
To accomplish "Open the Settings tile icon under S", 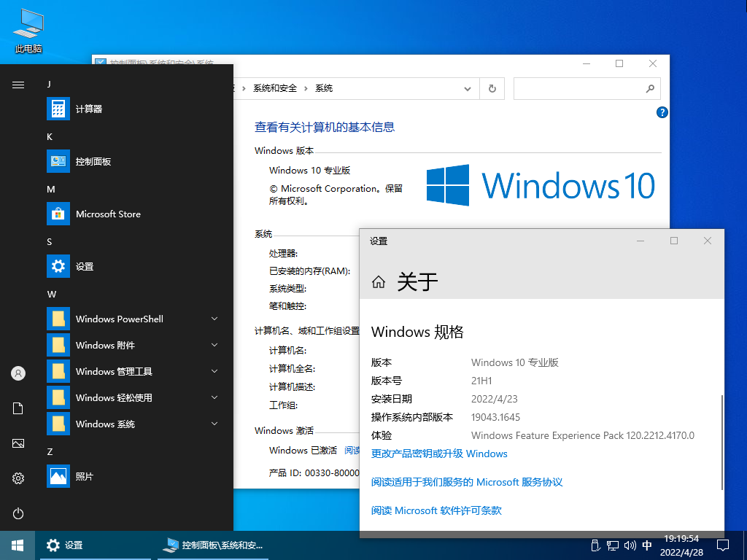I will tap(58, 266).
